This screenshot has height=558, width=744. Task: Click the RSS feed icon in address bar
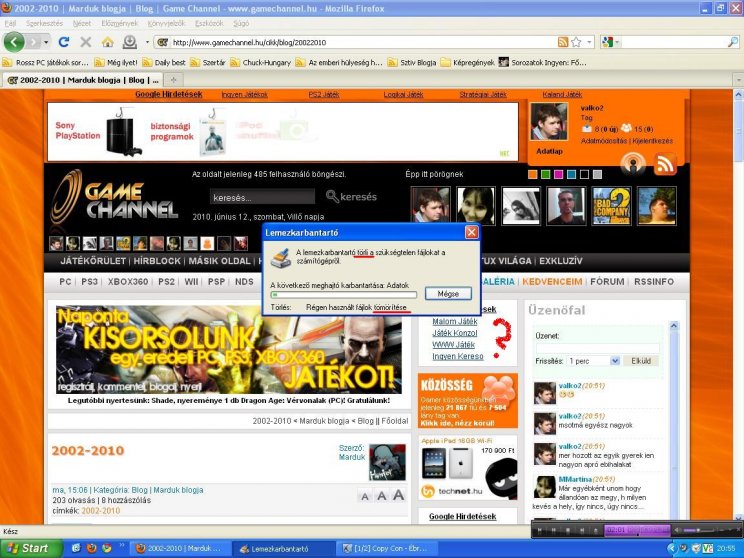tap(563, 42)
